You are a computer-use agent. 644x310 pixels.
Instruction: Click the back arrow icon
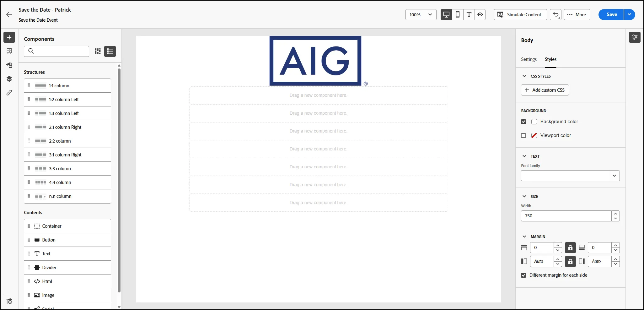(x=9, y=14)
